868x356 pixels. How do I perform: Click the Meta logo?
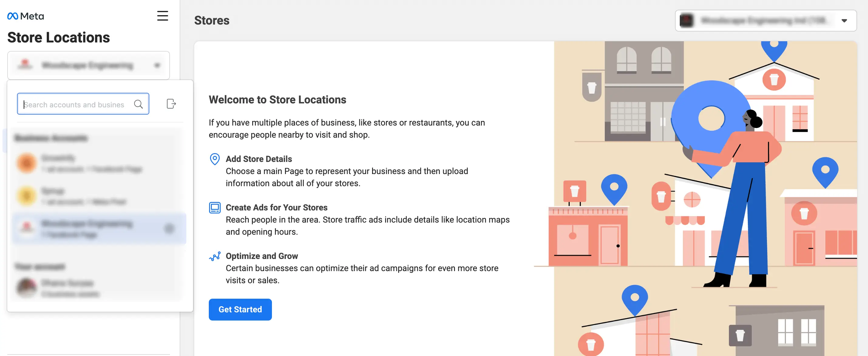(25, 16)
